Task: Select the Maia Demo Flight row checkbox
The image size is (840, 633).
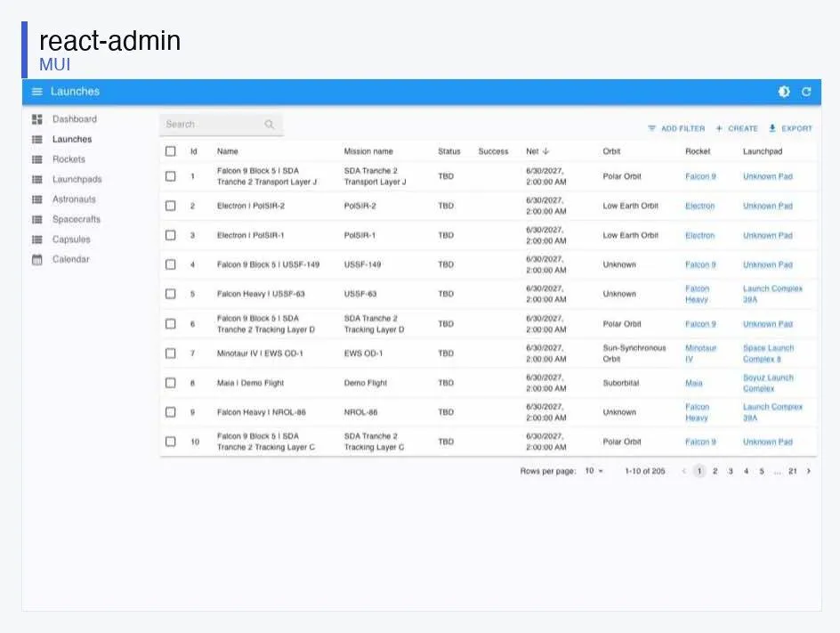Action: pos(170,383)
